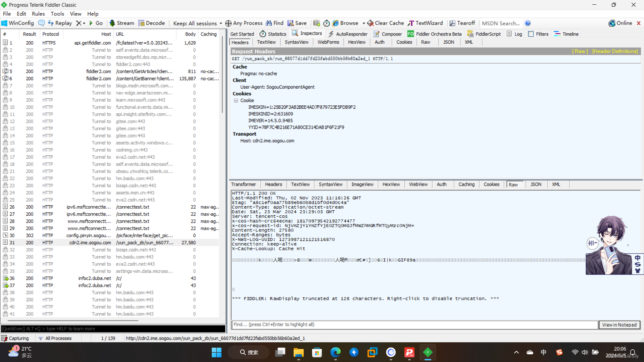Image resolution: width=644 pixels, height=362 pixels.
Task: Open the Header Definitions link
Action: [x=615, y=51]
